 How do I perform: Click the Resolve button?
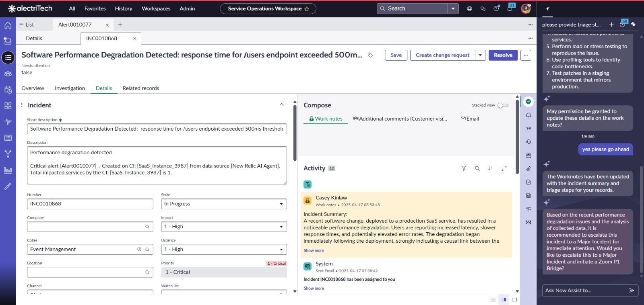pos(503,55)
